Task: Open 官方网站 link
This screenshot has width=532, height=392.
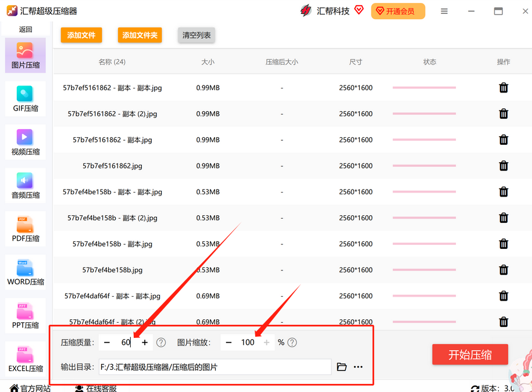Action: 30,388
